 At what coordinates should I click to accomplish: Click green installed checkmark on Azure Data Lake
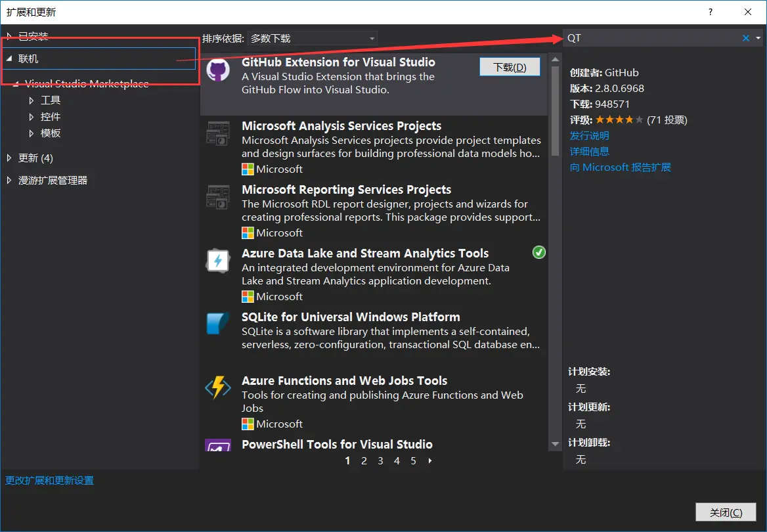click(x=538, y=253)
